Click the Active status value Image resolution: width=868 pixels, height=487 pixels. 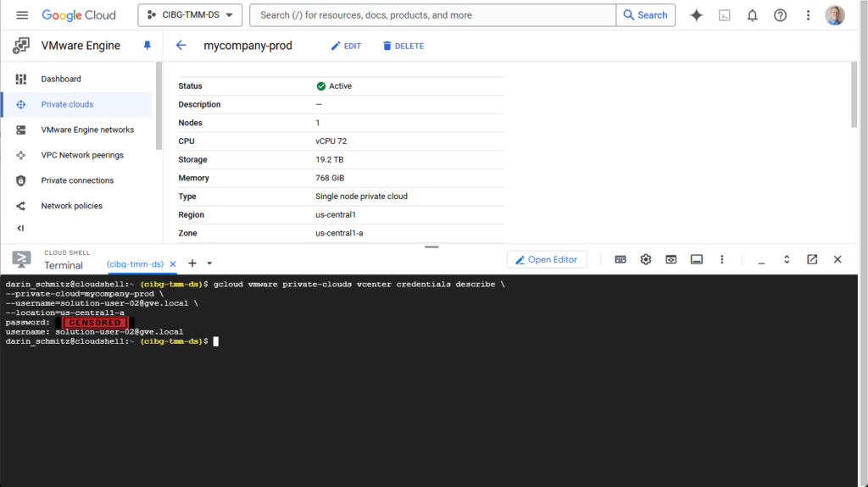coord(334,86)
